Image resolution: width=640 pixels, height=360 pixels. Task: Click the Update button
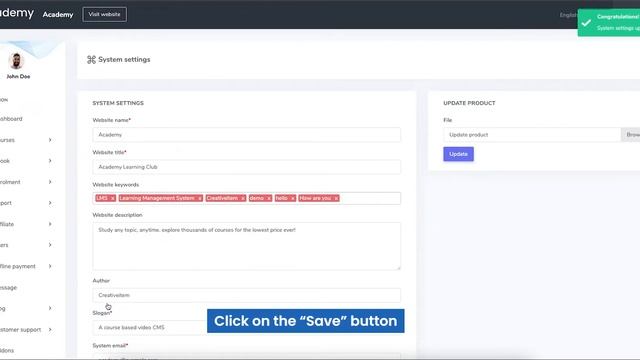pos(458,154)
